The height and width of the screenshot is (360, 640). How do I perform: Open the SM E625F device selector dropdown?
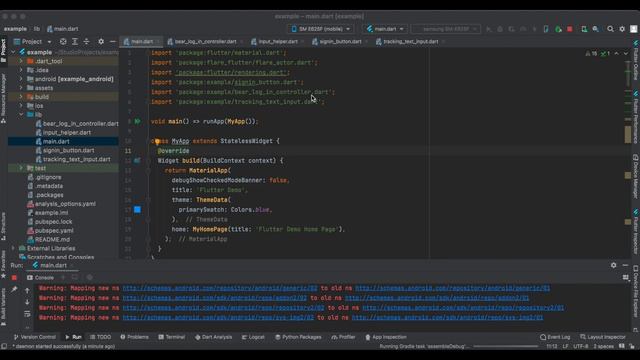tap(321, 29)
